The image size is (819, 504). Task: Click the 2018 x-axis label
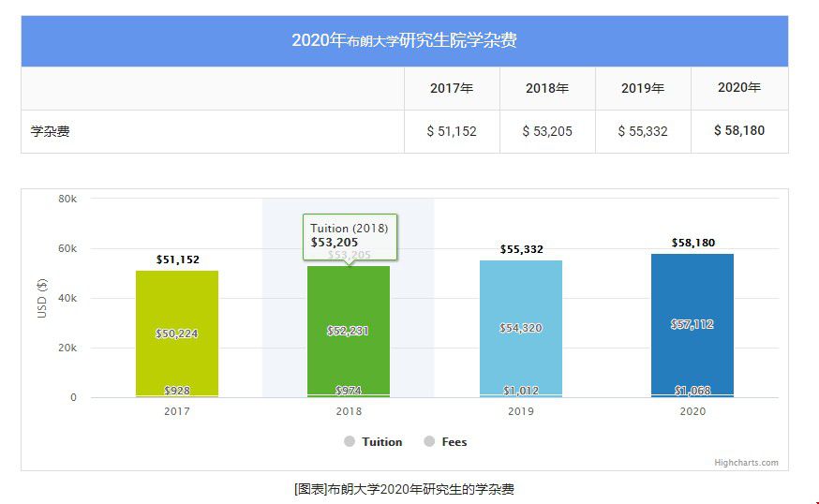[349, 411]
